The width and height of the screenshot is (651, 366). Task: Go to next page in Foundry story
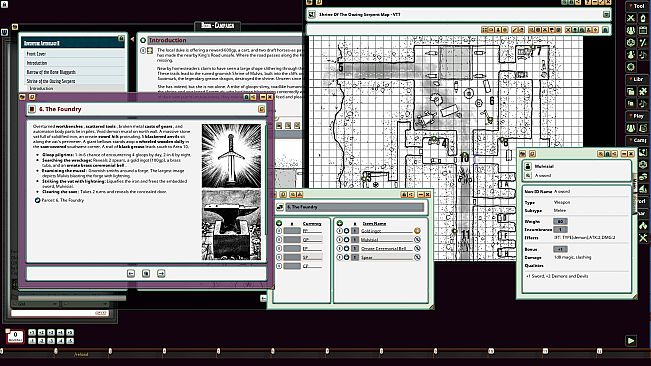tap(161, 273)
